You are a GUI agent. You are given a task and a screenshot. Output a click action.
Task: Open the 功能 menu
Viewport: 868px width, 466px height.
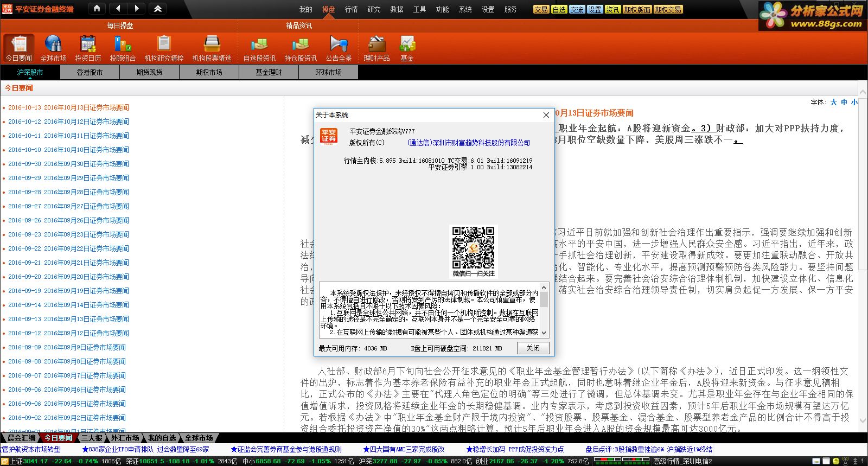pos(443,9)
